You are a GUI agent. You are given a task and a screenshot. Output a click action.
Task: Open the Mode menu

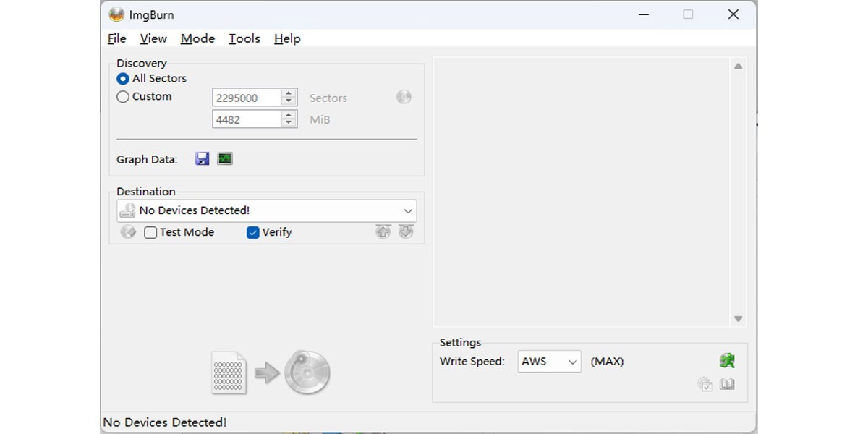click(x=197, y=39)
